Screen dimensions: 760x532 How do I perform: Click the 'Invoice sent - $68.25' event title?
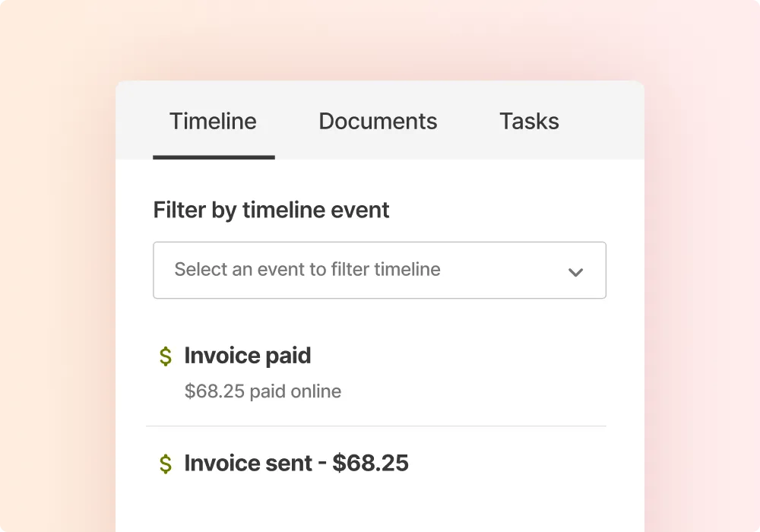pyautogui.click(x=296, y=463)
